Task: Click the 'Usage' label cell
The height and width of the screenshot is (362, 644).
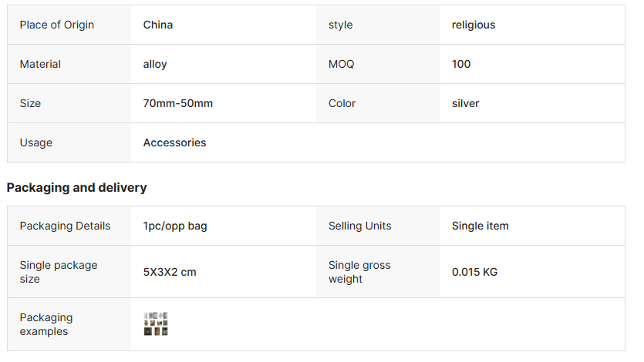Action: 36,142
